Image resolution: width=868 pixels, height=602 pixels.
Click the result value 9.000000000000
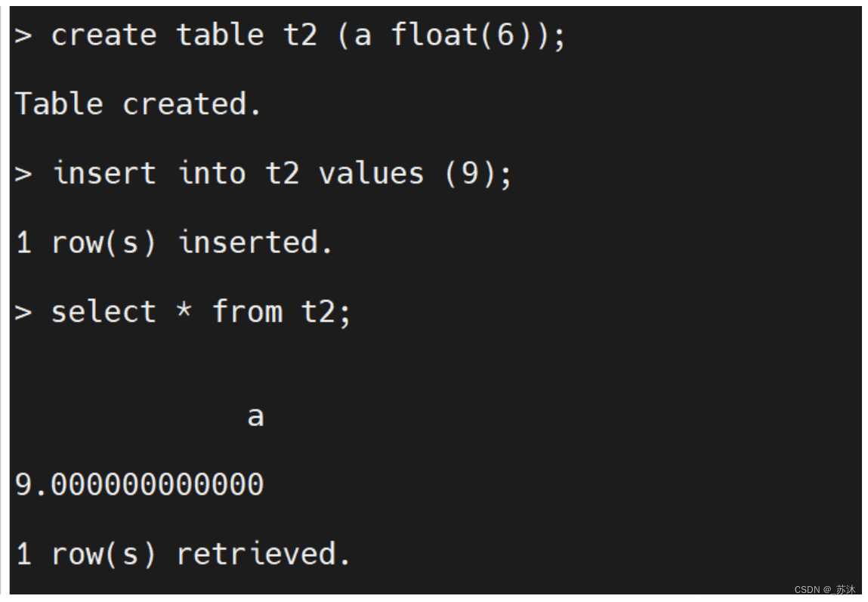(x=140, y=485)
